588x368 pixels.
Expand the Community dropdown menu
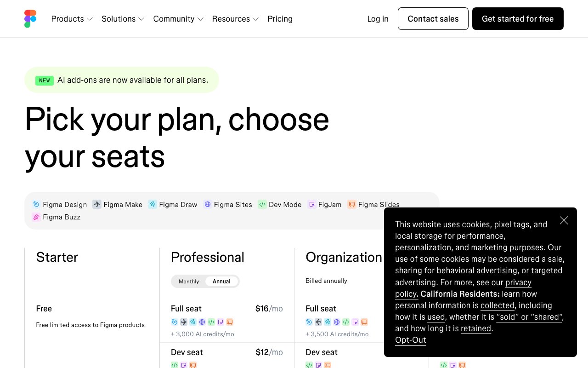coord(178,19)
